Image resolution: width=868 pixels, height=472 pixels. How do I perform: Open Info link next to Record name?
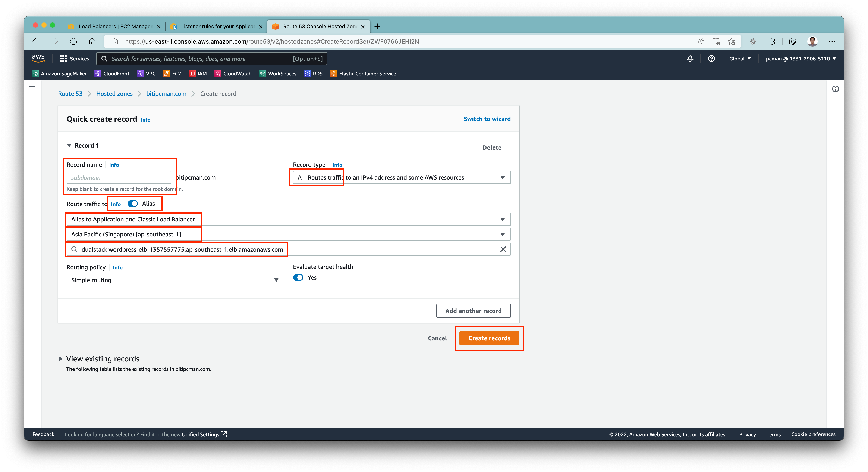click(114, 165)
